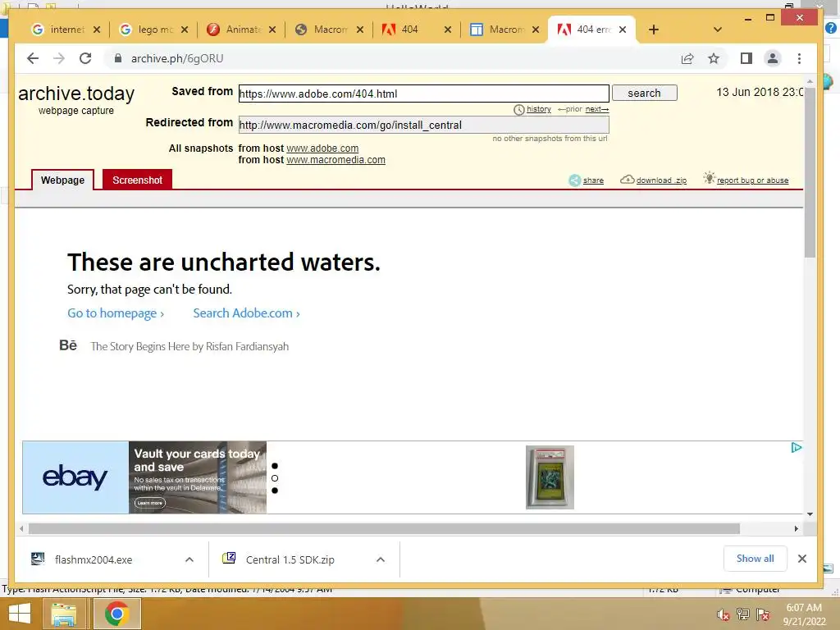
Task: Click the 'next' snapshot link
Action: 597,109
